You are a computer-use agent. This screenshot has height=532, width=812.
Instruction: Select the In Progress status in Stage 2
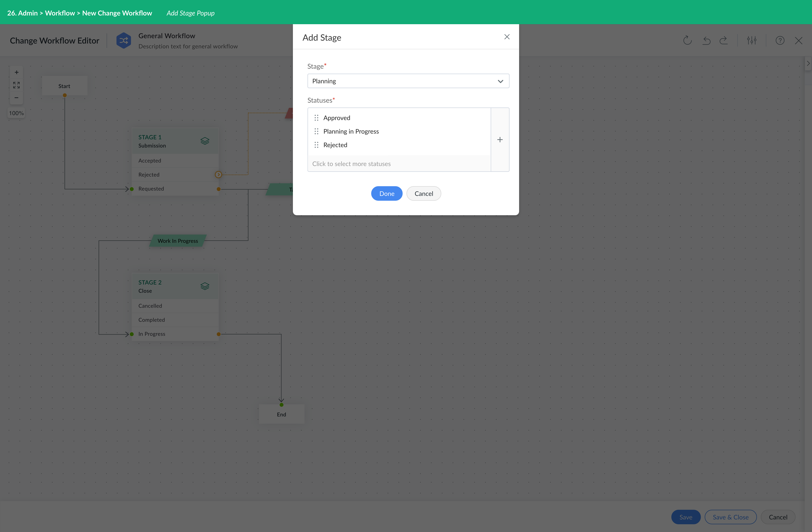click(x=175, y=334)
